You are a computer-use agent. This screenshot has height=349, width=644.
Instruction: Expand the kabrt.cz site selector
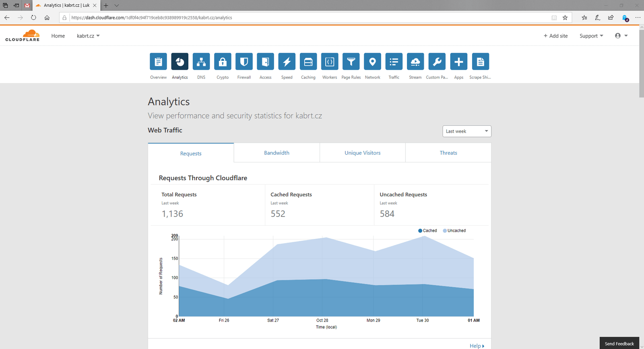click(88, 36)
